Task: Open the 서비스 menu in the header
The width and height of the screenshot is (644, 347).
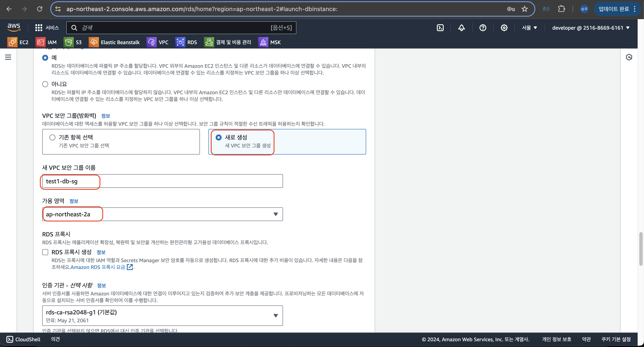Action: point(47,28)
